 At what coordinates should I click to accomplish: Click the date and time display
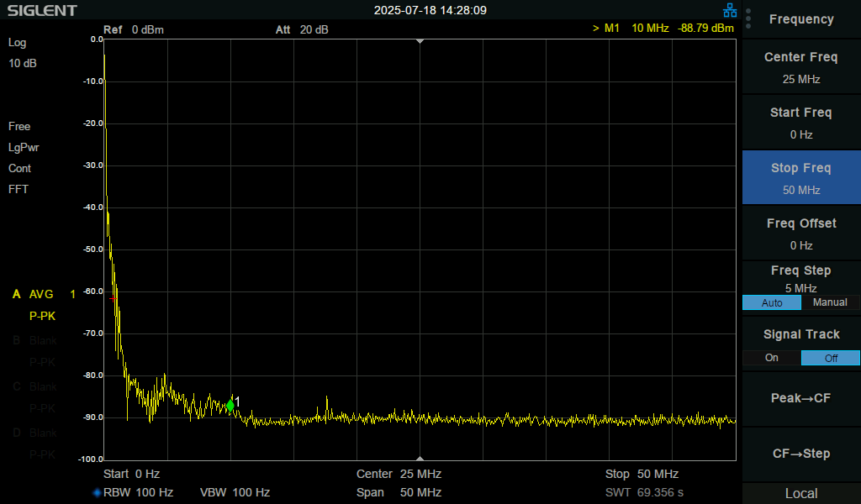click(x=430, y=10)
